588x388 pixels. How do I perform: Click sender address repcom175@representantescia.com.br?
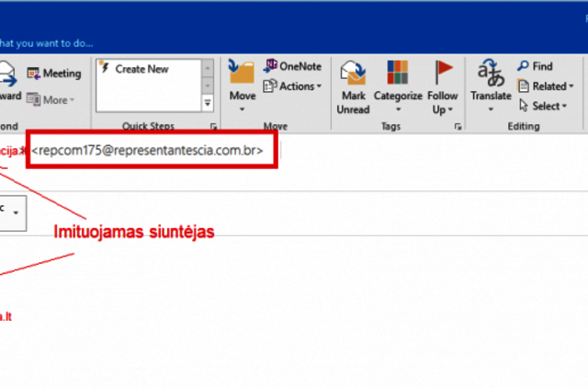coord(147,150)
